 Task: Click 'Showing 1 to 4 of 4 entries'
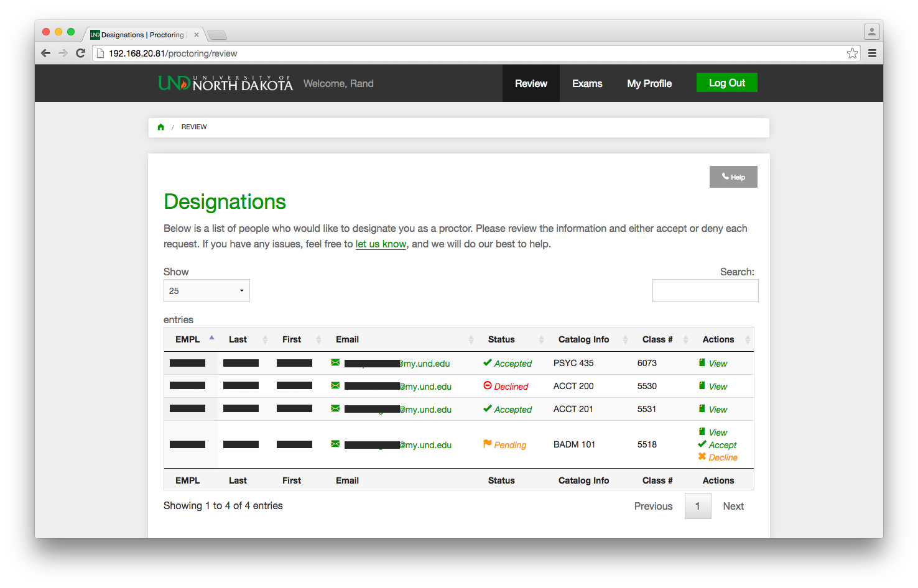pos(223,506)
